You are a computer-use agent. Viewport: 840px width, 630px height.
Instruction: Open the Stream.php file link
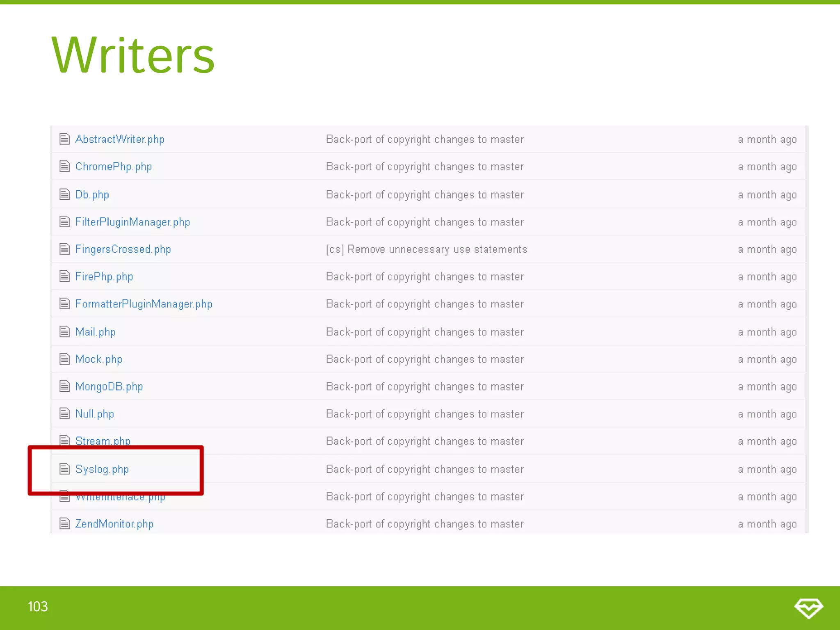[x=103, y=441]
